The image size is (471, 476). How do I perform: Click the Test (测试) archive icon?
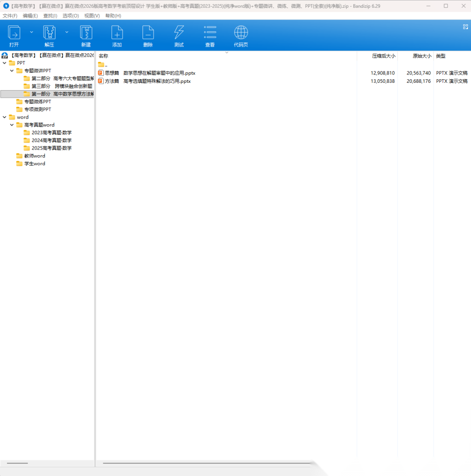(x=179, y=33)
